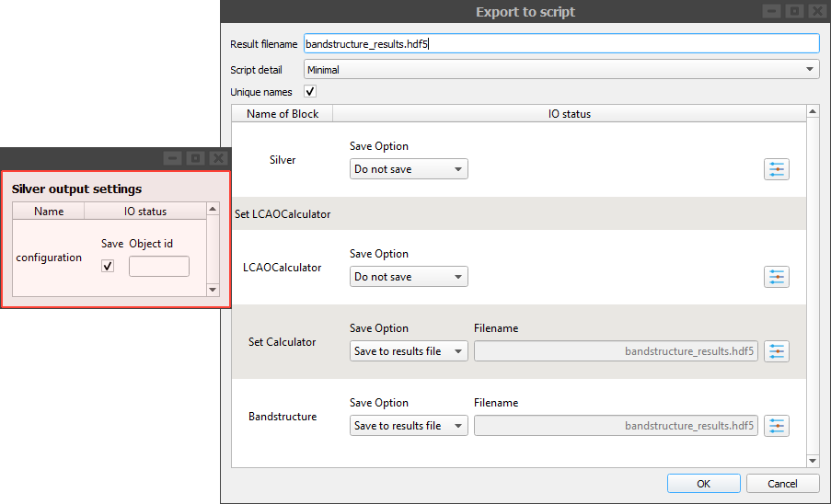
Task: Click the Bandstructure block name
Action: tap(283, 417)
